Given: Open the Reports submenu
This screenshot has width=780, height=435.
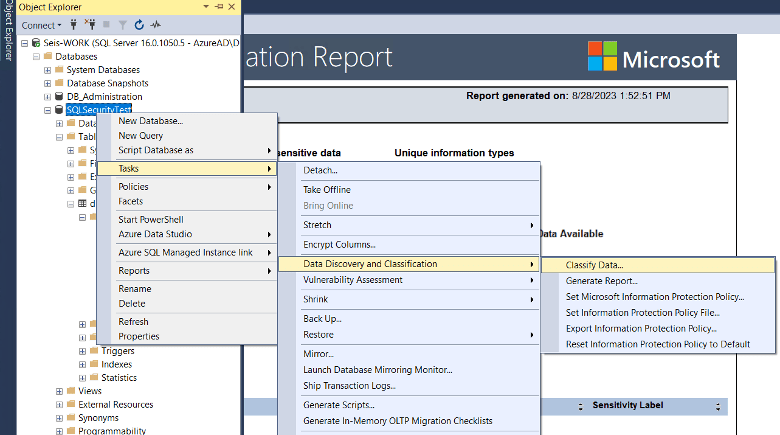Looking at the screenshot, I should tap(187, 271).
